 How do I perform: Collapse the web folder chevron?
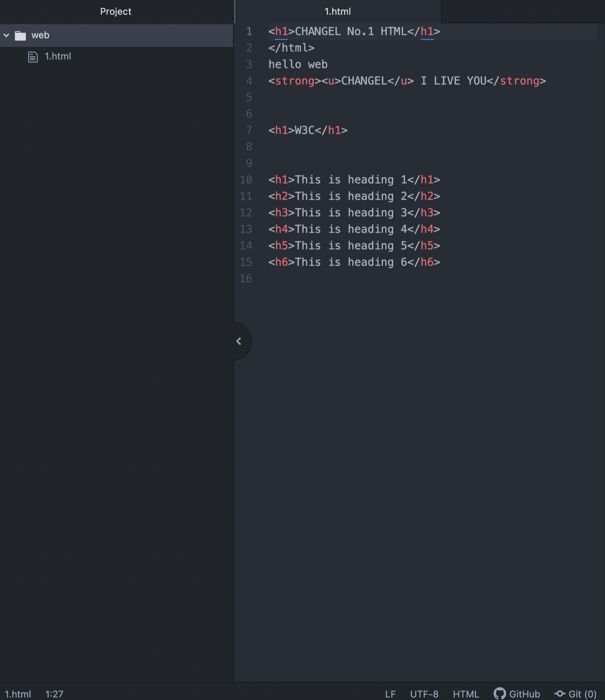point(6,35)
